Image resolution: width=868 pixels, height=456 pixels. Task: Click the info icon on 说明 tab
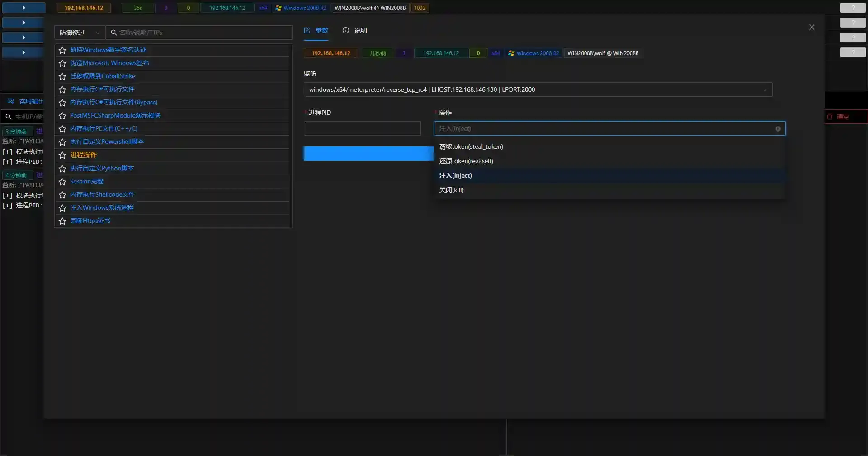click(346, 30)
